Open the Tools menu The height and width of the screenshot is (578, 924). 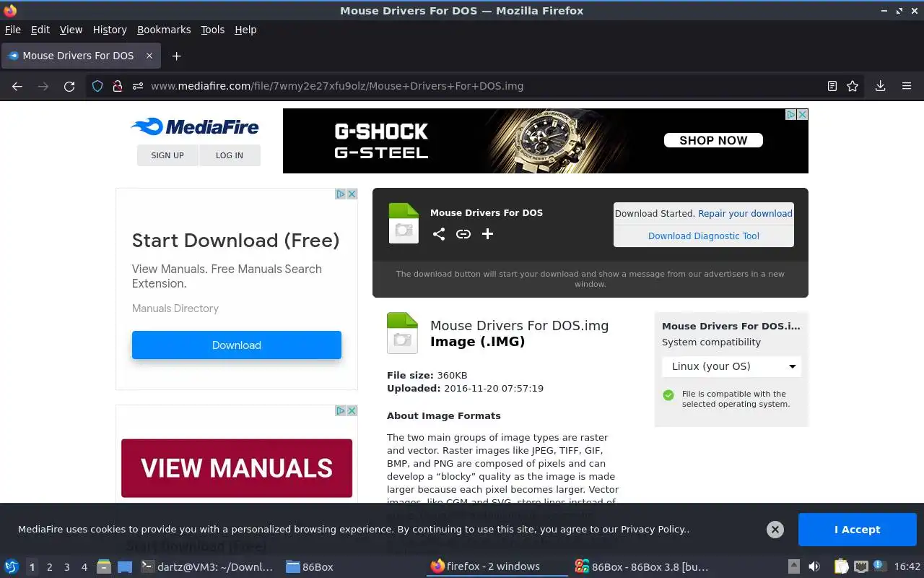point(213,30)
